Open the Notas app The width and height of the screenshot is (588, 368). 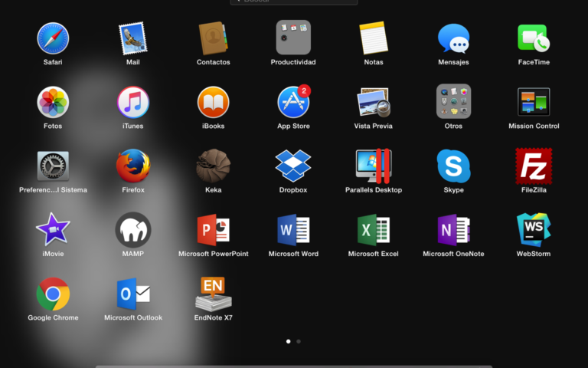click(374, 38)
